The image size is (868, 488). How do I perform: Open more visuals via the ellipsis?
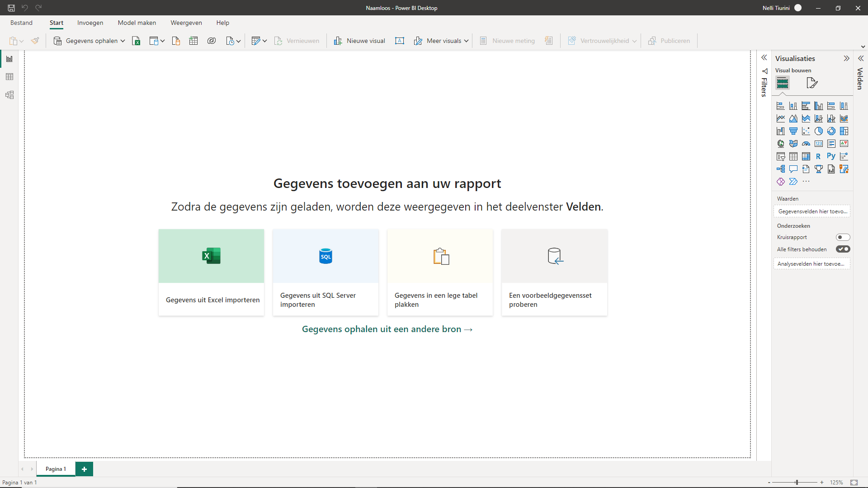click(806, 182)
